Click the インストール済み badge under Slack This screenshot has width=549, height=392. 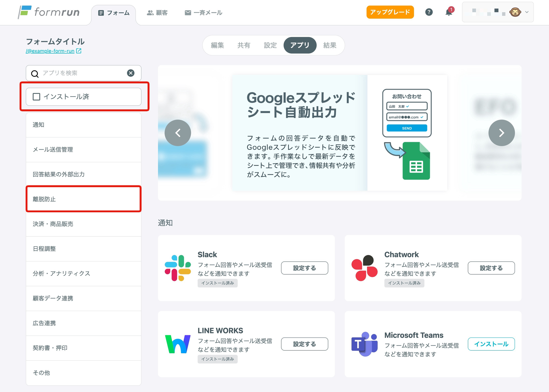pyautogui.click(x=217, y=283)
